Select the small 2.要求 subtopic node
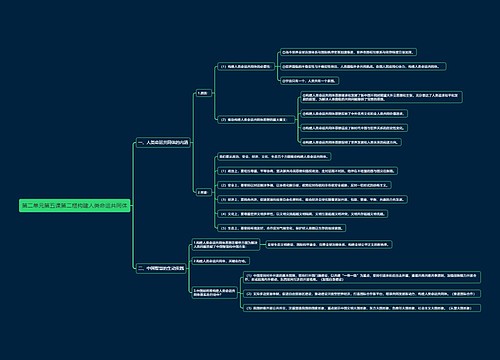 pos(203,192)
